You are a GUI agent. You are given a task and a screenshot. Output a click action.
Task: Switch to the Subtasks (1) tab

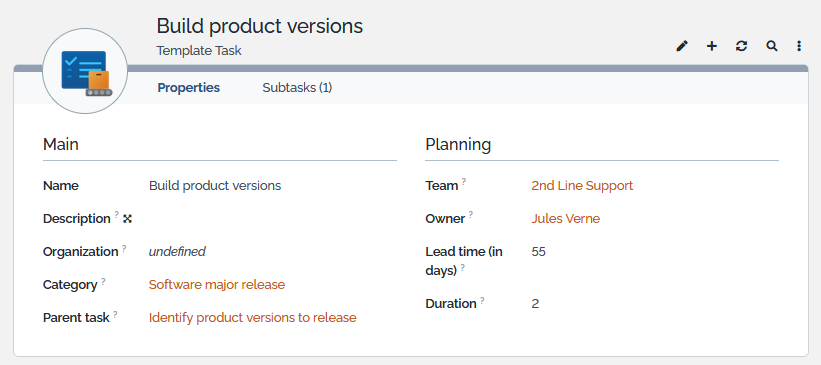point(297,88)
